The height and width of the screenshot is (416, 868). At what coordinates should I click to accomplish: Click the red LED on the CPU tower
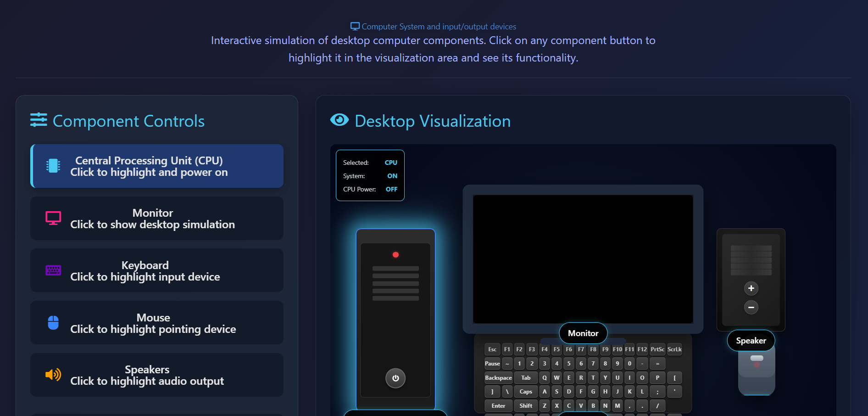[395, 255]
